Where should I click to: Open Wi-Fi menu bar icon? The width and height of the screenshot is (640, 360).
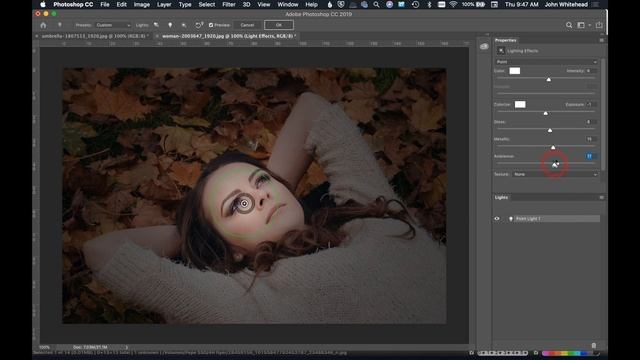click(x=453, y=4)
